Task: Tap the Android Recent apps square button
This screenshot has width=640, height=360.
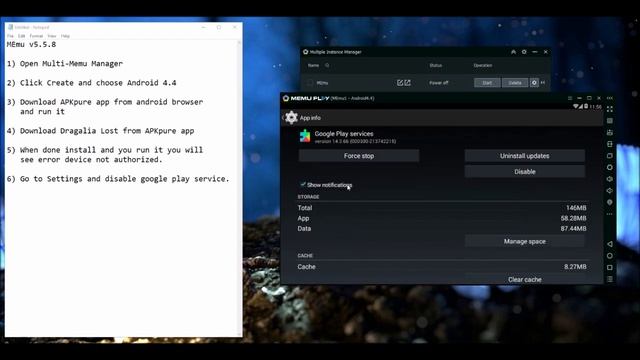Action: pyautogui.click(x=609, y=267)
